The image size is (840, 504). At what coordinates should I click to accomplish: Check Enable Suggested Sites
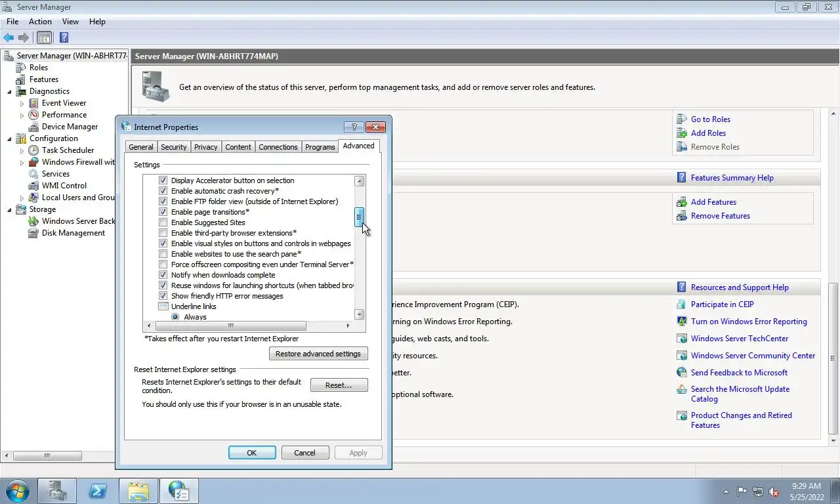pyautogui.click(x=163, y=222)
